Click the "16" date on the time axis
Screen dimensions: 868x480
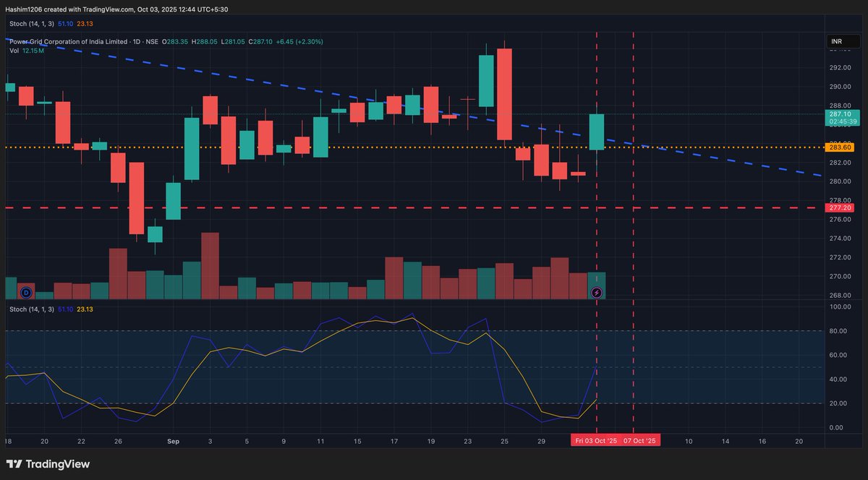[x=762, y=440]
